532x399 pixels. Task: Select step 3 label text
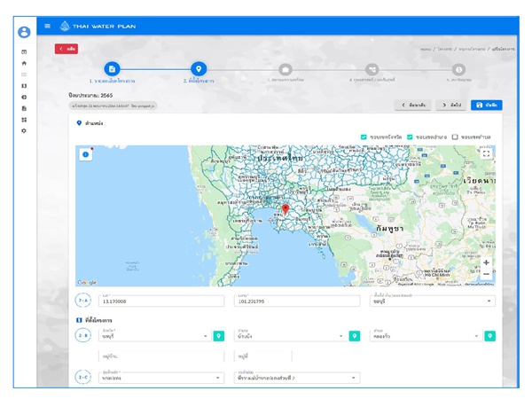(286, 80)
